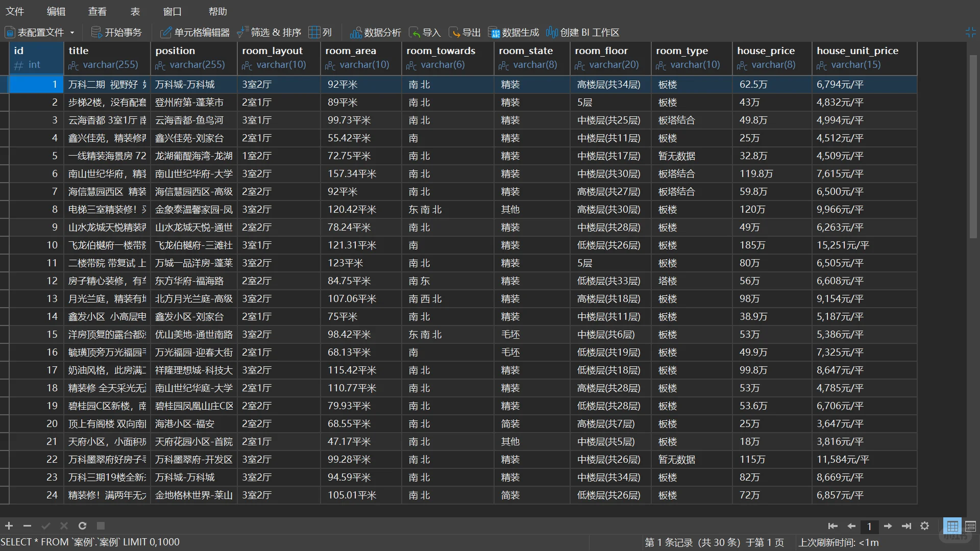Start a transaction via 开始事务
The image size is (980, 551).
(x=116, y=32)
